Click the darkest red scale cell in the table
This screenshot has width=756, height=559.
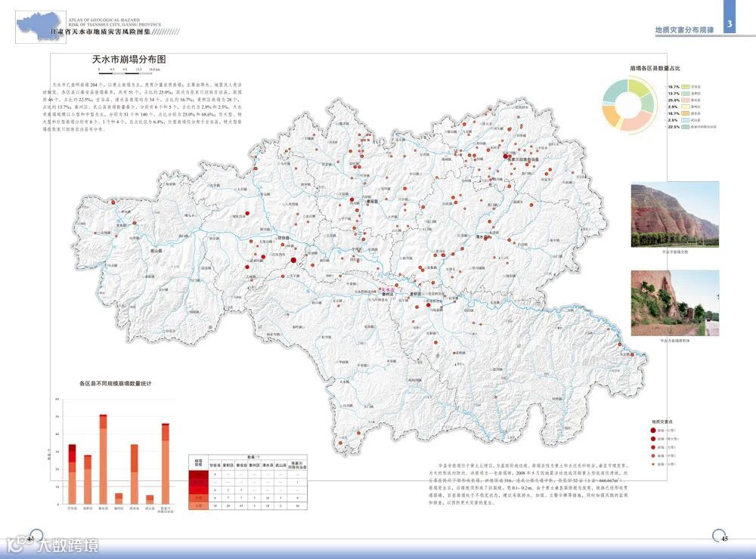coord(198,474)
